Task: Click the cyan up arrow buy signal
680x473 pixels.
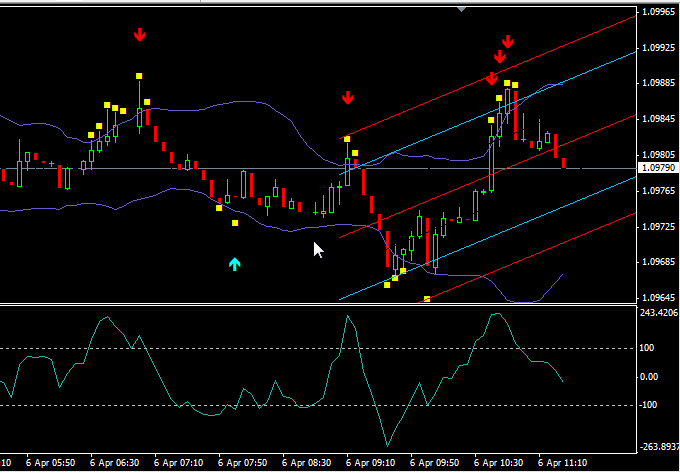Action: (x=234, y=264)
